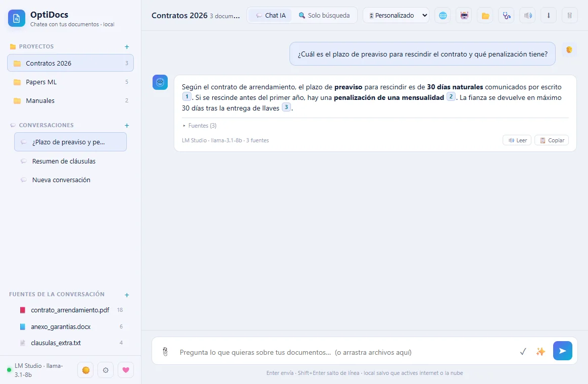Click the OptiDocs app logo
588x384 pixels.
point(17,18)
